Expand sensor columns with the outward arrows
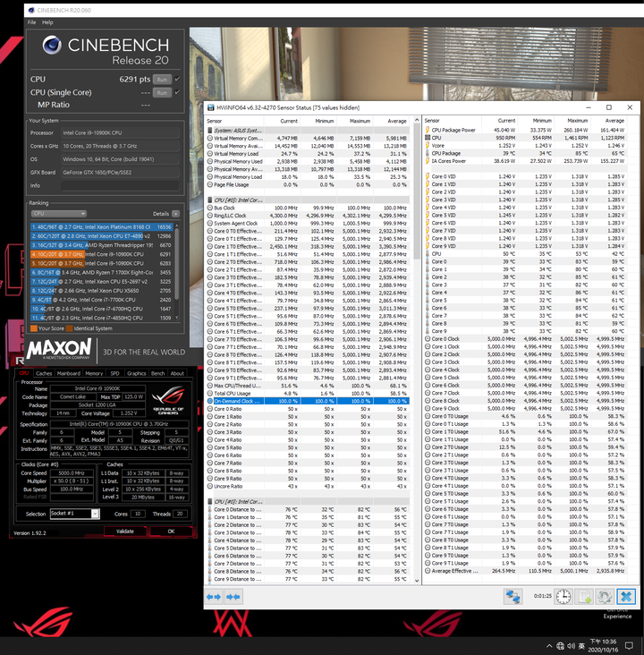Image resolution: width=644 pixels, height=655 pixels. (x=214, y=597)
